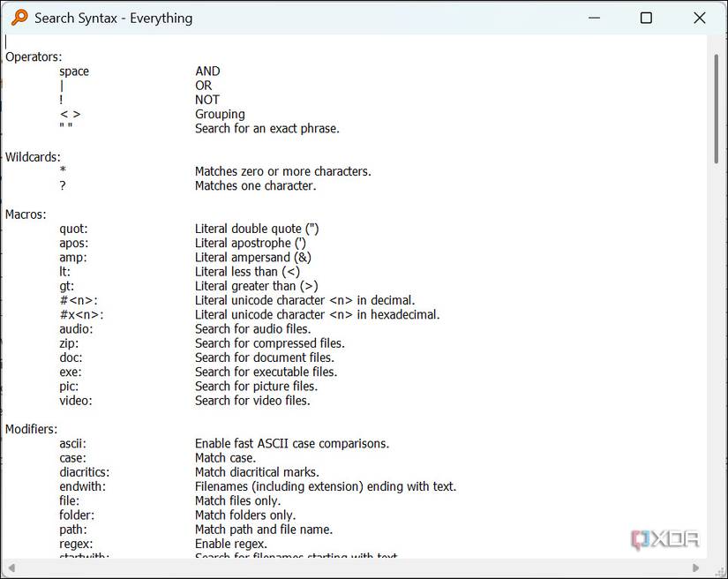Click 'Enable fast ASCII case comparisons.' text
Screen dimensions: 728x579
click(x=292, y=443)
